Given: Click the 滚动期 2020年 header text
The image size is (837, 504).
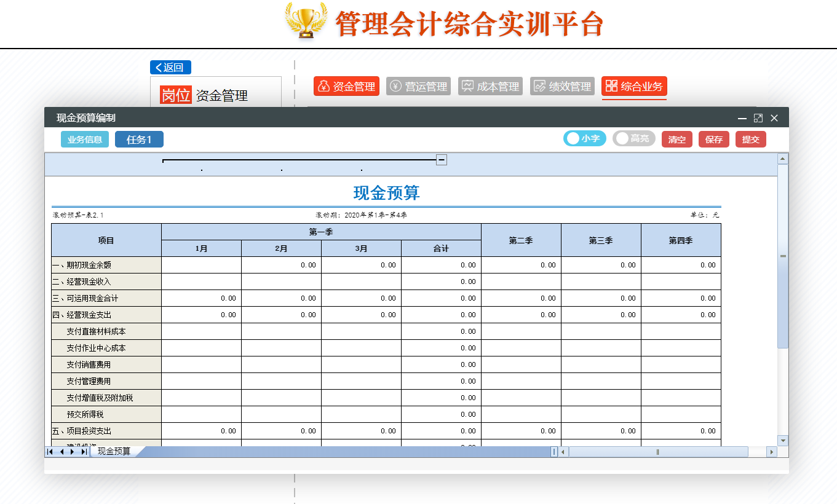Looking at the screenshot, I should [x=361, y=215].
